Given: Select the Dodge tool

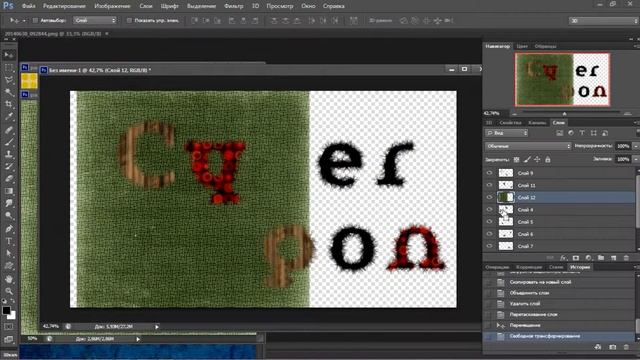Looking at the screenshot, I should point(9,216).
